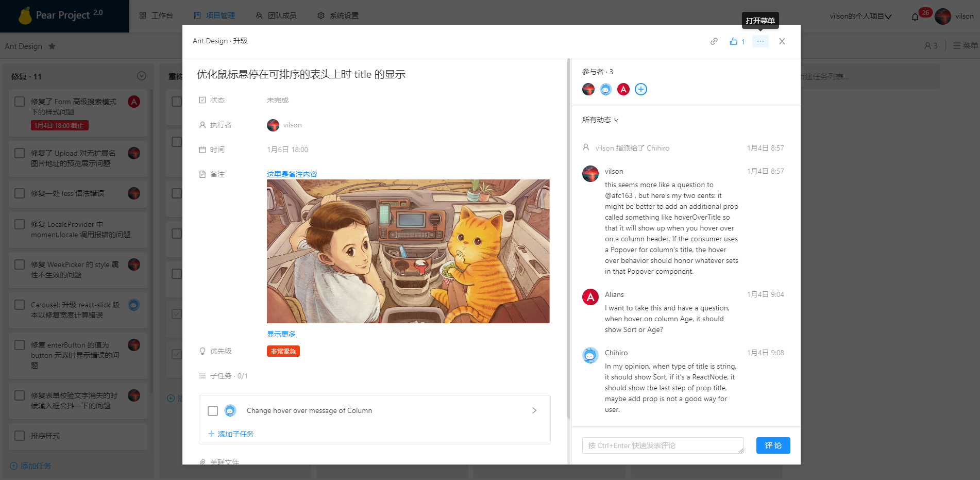Screen dimensions: 980x480
Task: Open the more options menu in task dialog
Action: 761,41
